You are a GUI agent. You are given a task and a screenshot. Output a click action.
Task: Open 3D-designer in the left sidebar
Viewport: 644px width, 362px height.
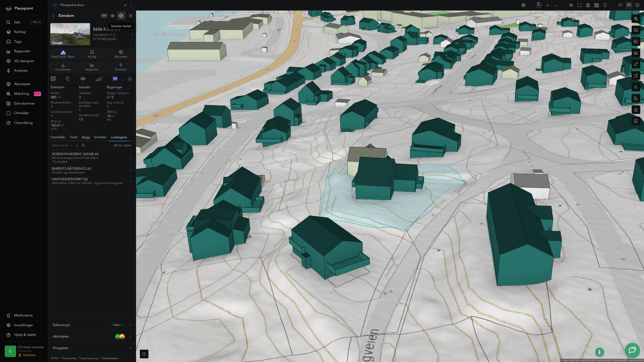24,61
